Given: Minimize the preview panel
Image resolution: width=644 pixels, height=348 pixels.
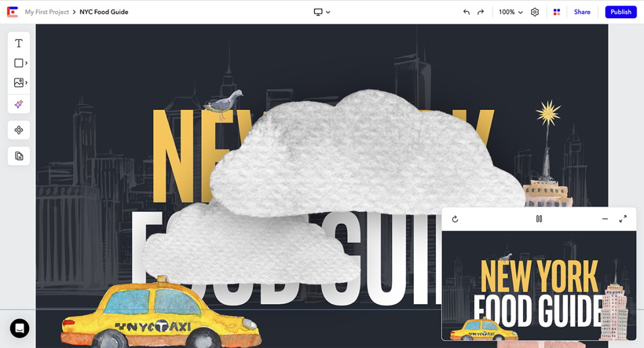Looking at the screenshot, I should [605, 219].
